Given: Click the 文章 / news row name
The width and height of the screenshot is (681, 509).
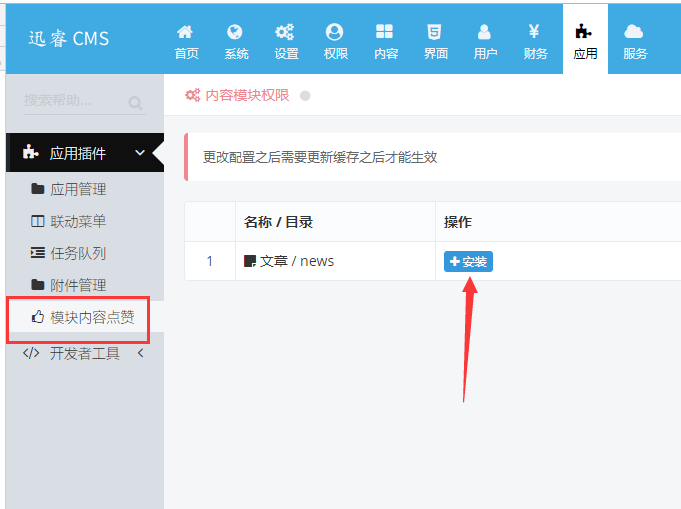Looking at the screenshot, I should click(297, 261).
